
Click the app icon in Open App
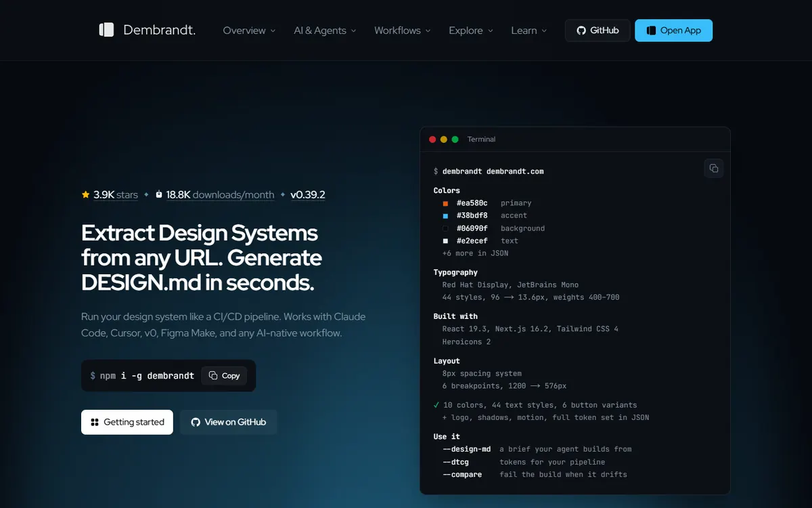[651, 30]
